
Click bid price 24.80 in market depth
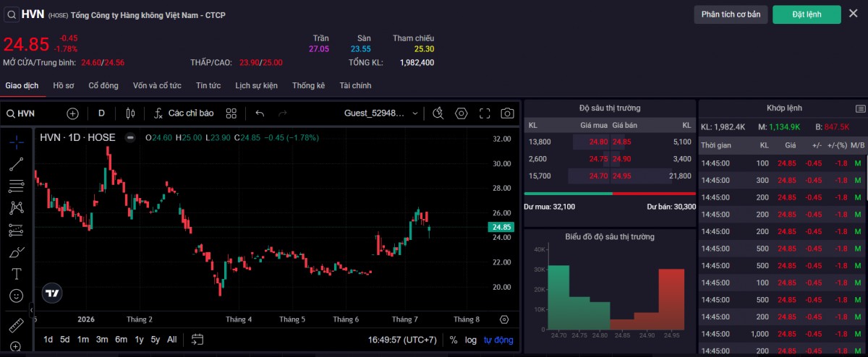598,142
